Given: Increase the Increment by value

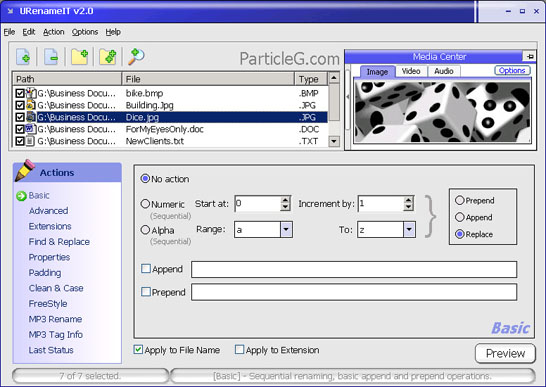Looking at the screenshot, I should tap(408, 200).
